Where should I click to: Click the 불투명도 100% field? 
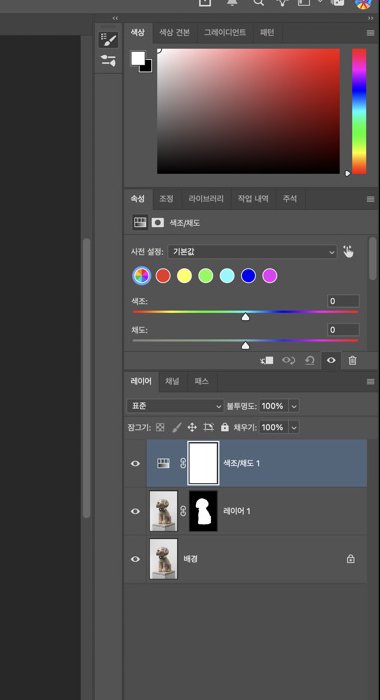click(274, 406)
